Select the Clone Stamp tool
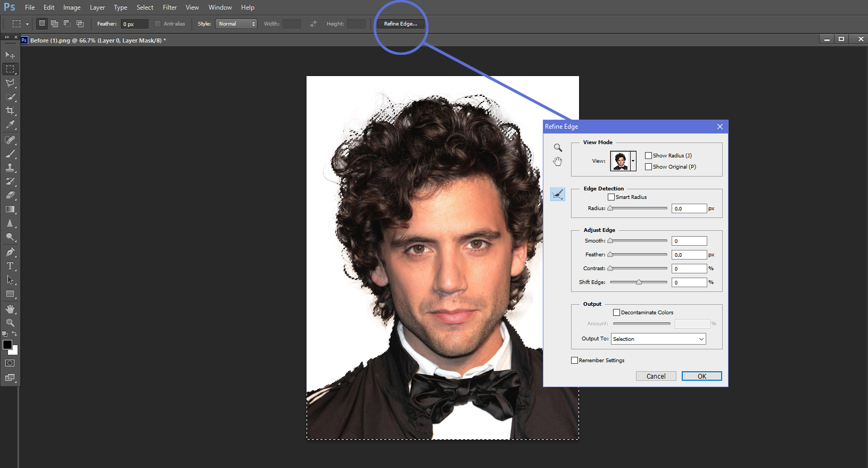The height and width of the screenshot is (468, 868). click(10, 168)
